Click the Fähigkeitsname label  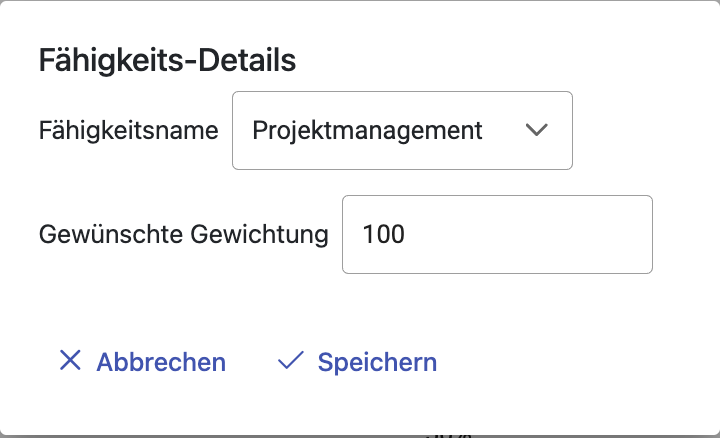pyautogui.click(x=128, y=130)
